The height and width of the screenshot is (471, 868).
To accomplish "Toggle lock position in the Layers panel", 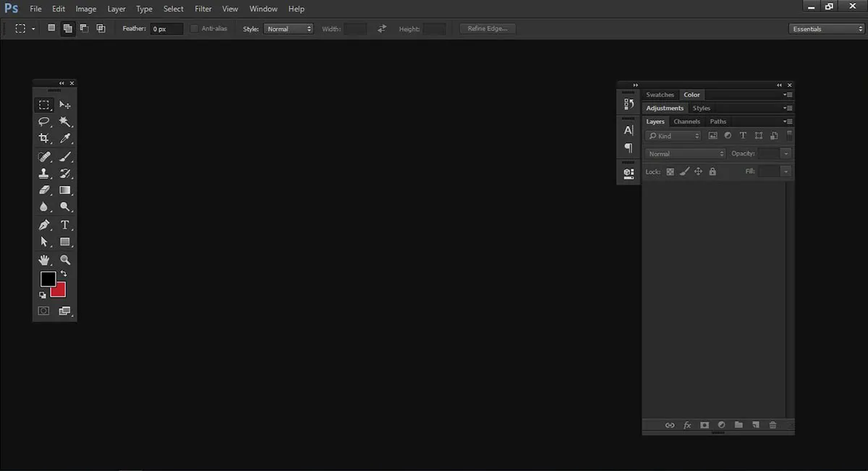I will [697, 171].
